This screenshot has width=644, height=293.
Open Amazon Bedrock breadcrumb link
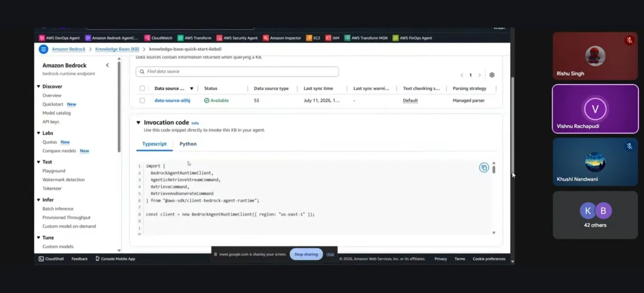(x=69, y=49)
